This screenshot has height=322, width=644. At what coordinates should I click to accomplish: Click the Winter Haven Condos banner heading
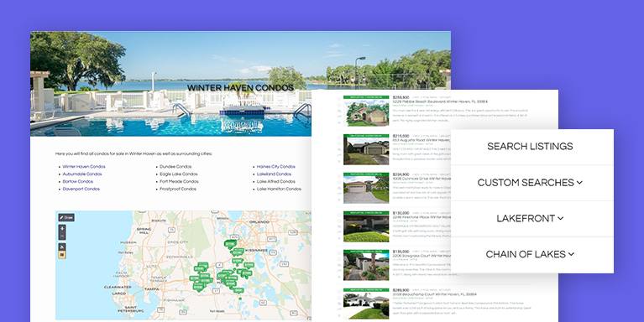tap(240, 88)
